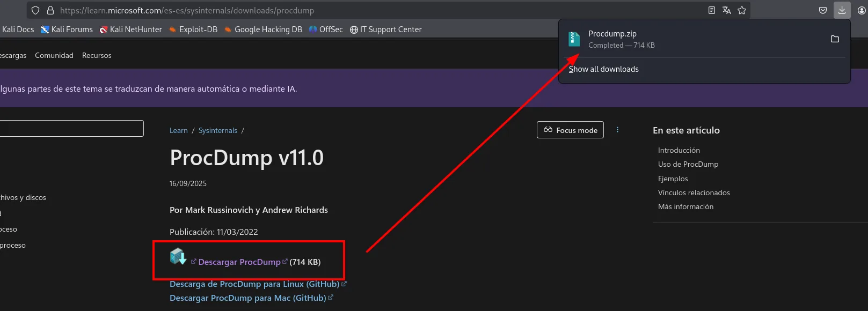The image size is (868, 311).
Task: Click Por Mark Russinovich y Andrew Richards
Action: click(249, 210)
